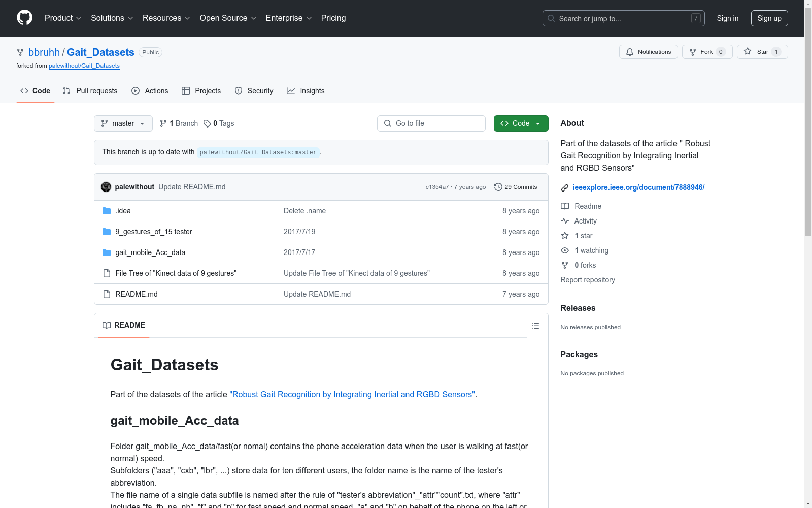Click the folder icon beside .idea
The width and height of the screenshot is (812, 508).
click(107, 211)
